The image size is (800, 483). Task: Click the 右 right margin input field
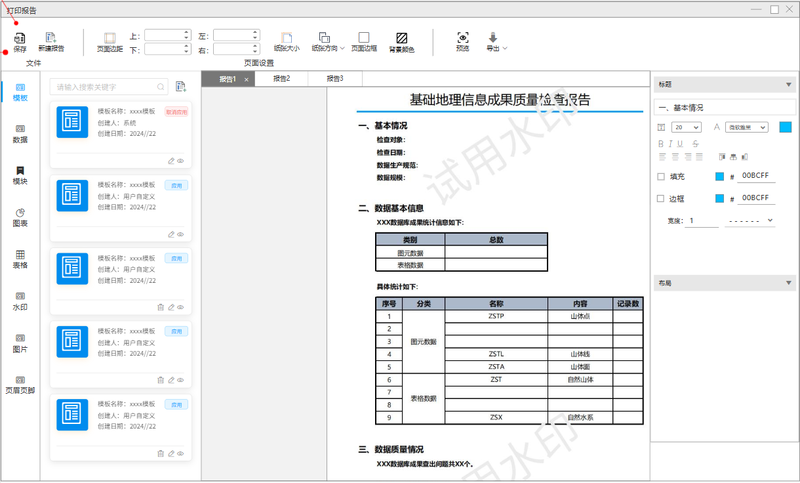point(236,49)
